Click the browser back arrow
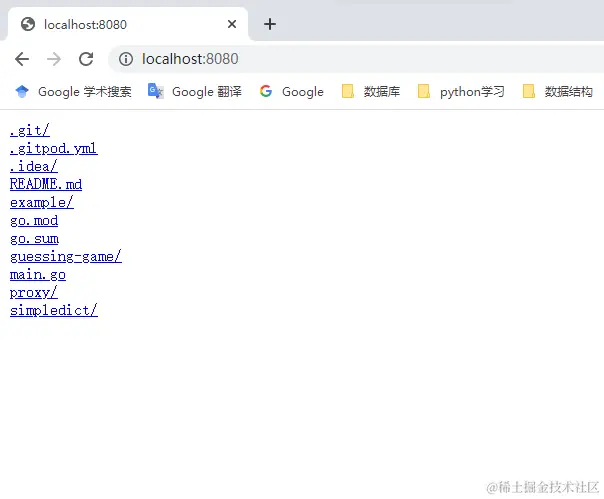Screen dimensions: 604x499 coord(22,59)
